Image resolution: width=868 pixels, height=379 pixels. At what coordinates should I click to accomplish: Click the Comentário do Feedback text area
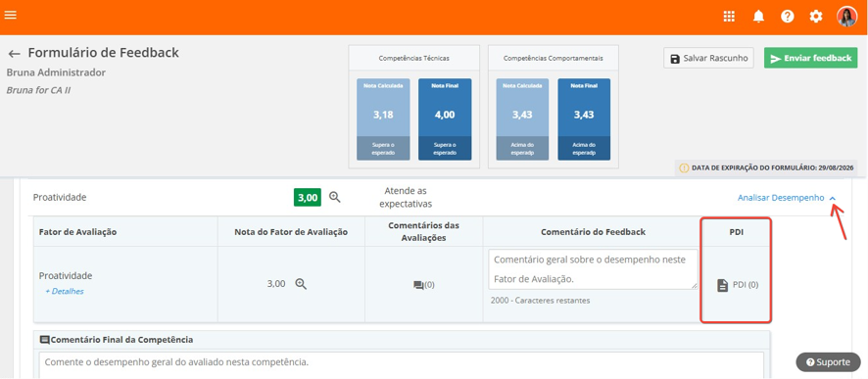coord(593,269)
